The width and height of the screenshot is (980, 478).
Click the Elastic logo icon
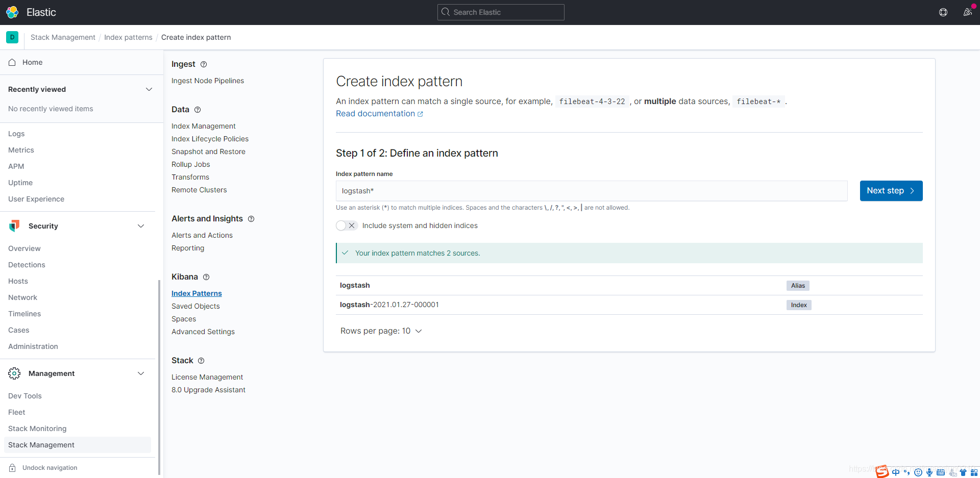point(12,12)
